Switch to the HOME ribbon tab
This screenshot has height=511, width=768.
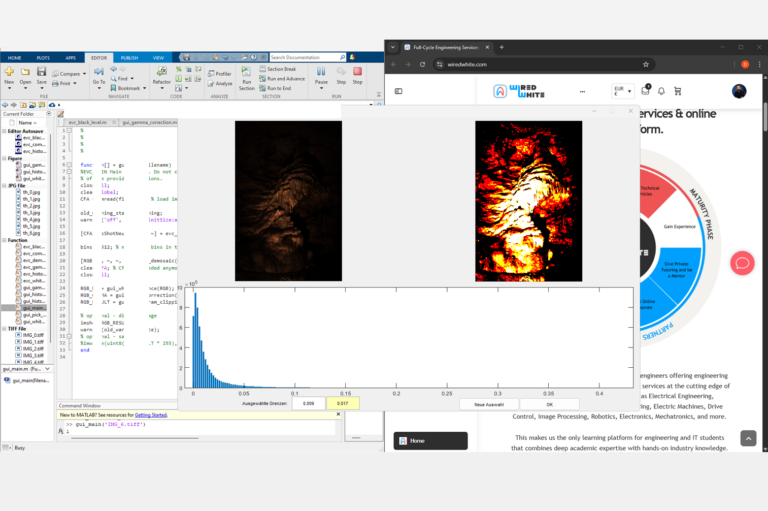coord(15,58)
